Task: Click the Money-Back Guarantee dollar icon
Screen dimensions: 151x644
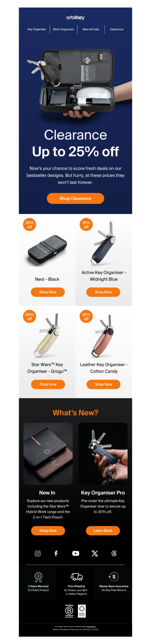Action: click(113, 577)
